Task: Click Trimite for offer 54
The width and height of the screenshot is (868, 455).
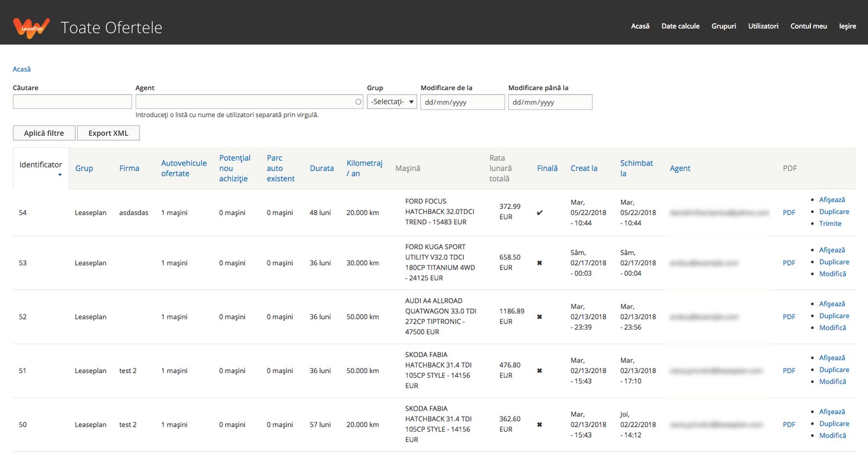Action: pos(831,224)
